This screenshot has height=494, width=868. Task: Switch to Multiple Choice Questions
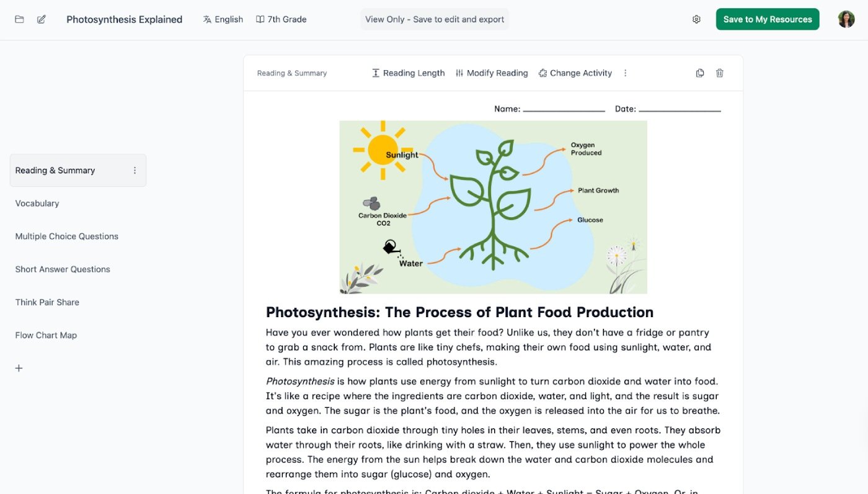pyautogui.click(x=66, y=236)
